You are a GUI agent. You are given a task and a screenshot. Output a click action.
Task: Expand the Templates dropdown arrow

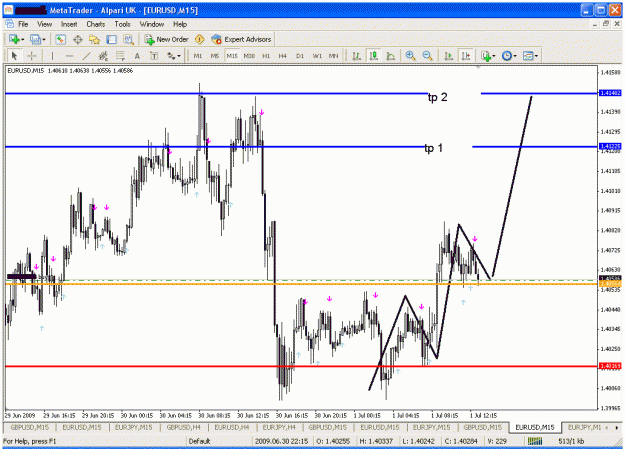(x=536, y=56)
